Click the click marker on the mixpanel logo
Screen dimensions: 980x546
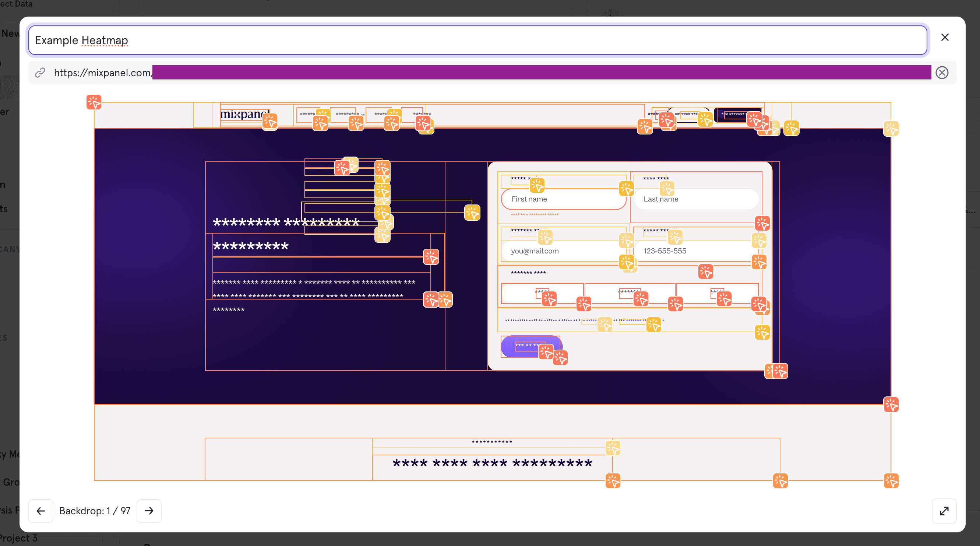(270, 122)
